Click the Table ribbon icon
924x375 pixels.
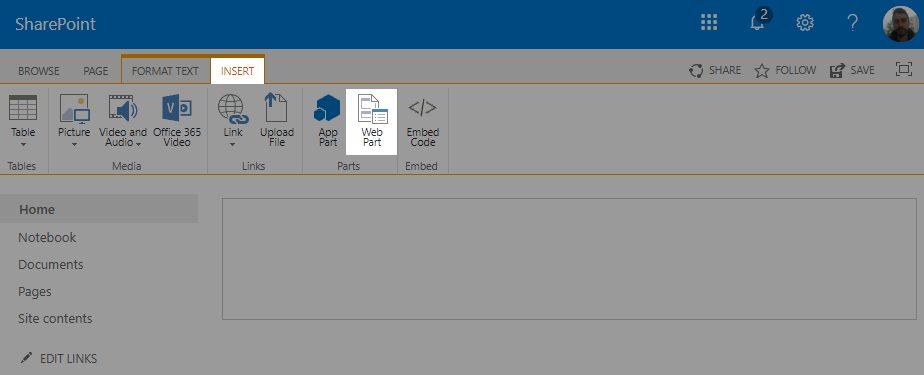tap(23, 107)
